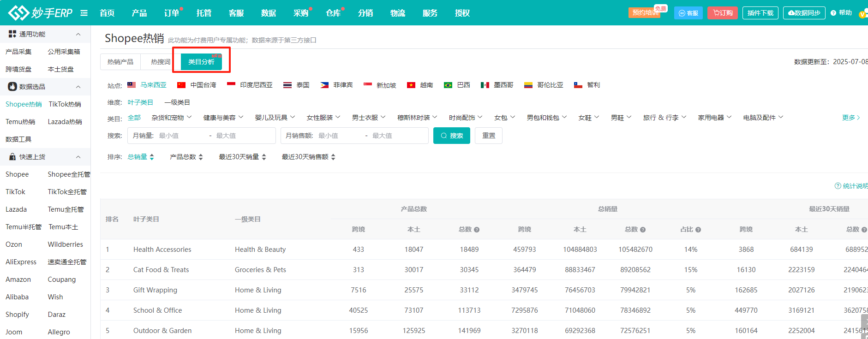The height and width of the screenshot is (339, 868).
Task: Select the 一级类目 dimension option
Action: click(177, 102)
